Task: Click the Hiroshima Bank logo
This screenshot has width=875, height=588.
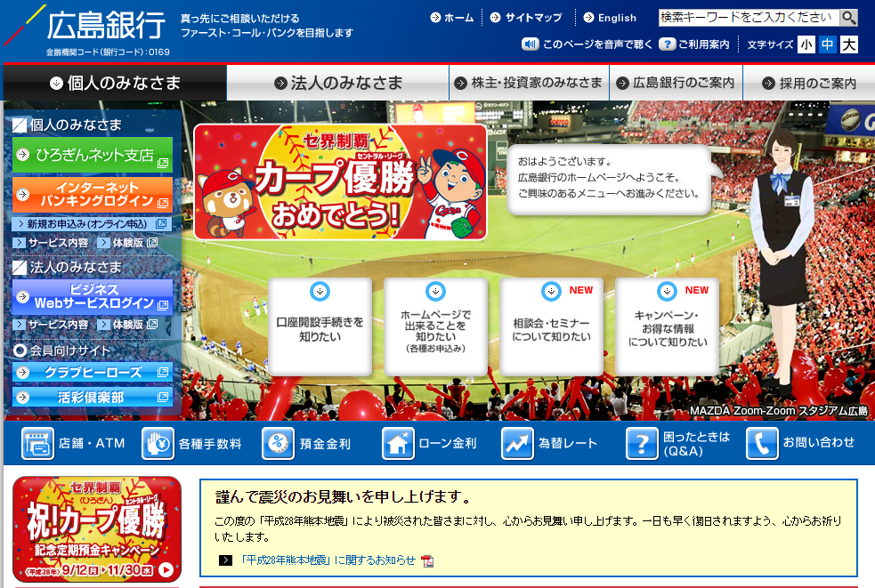Action: click(x=85, y=25)
